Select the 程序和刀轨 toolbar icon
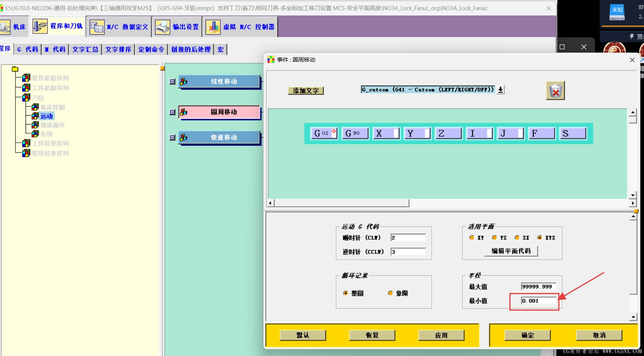The width and height of the screenshot is (644, 356). [x=58, y=26]
